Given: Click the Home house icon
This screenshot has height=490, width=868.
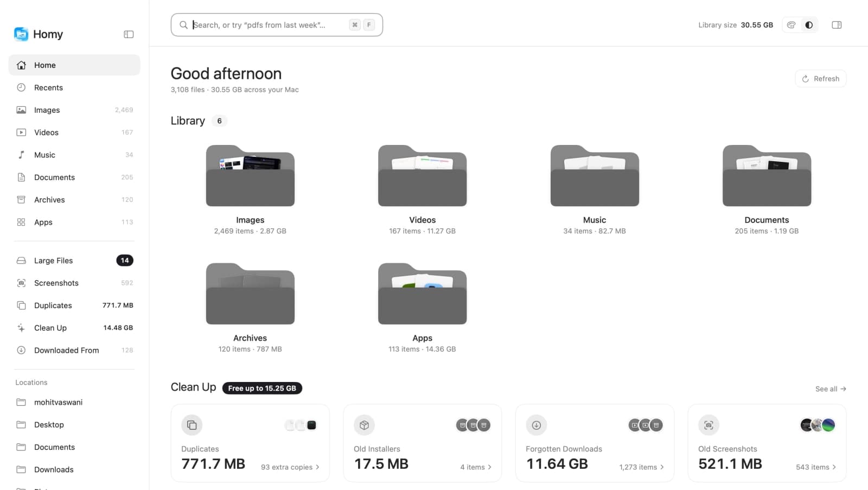Looking at the screenshot, I should (x=21, y=65).
